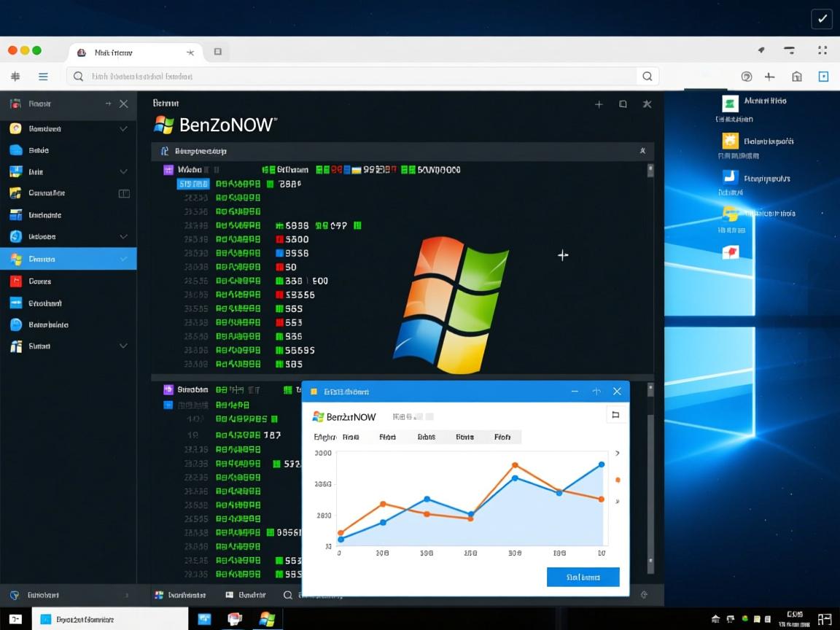The width and height of the screenshot is (840, 630).
Task: Expand the first sidebar item with yellow circle icon
Action: pos(123,129)
